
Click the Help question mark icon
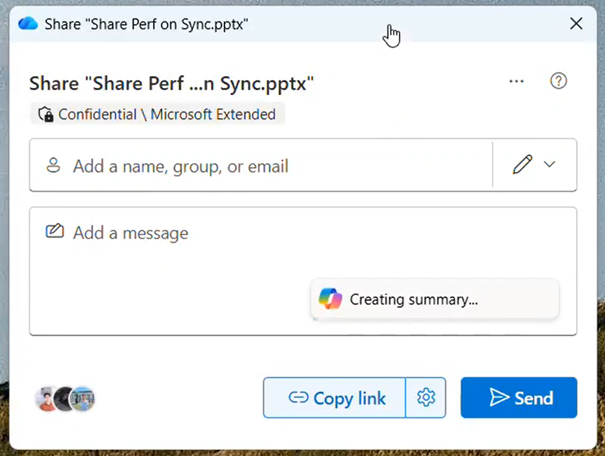click(x=559, y=82)
